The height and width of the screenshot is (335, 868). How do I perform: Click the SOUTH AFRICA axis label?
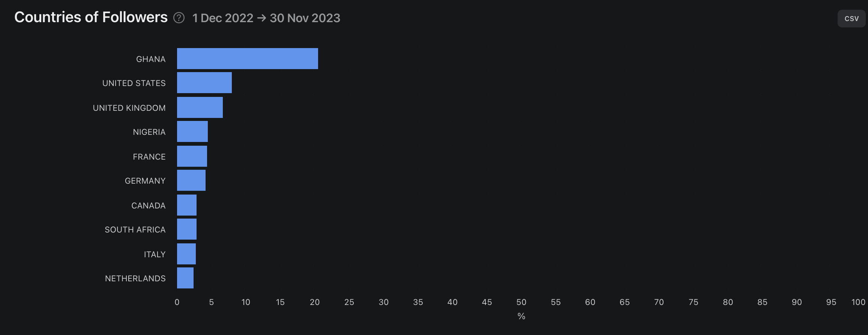pos(135,230)
